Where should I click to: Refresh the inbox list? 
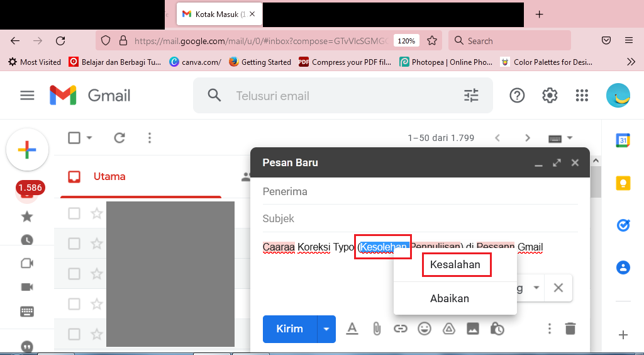pos(119,138)
